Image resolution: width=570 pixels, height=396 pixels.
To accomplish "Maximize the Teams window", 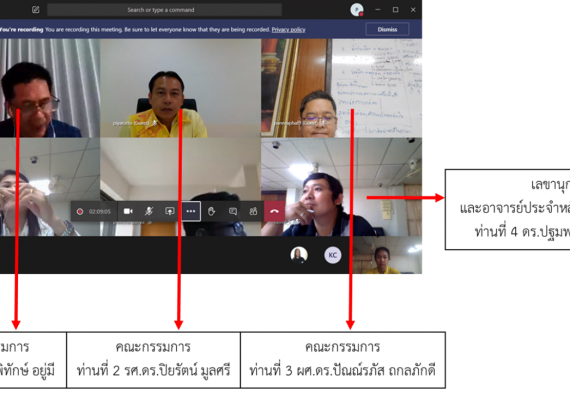I will coord(396,10).
